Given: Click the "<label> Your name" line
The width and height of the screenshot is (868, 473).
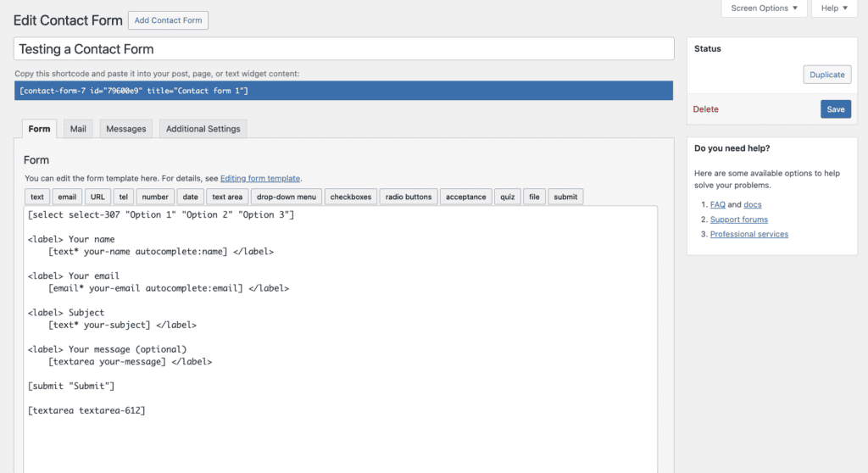Looking at the screenshot, I should coord(71,239).
